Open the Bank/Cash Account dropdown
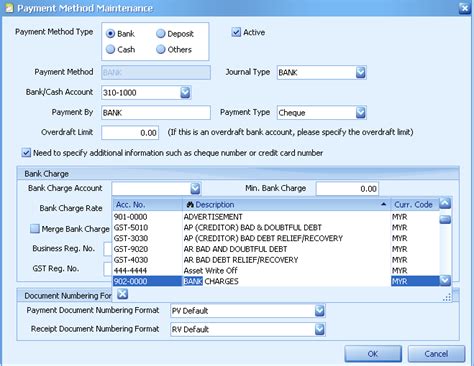474x366 pixels. pyautogui.click(x=185, y=92)
